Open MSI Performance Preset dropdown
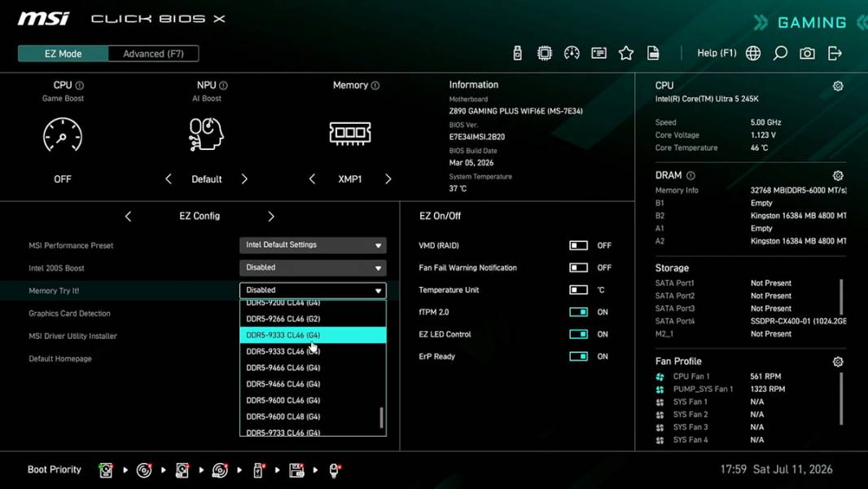This screenshot has height=489, width=868. coord(313,244)
